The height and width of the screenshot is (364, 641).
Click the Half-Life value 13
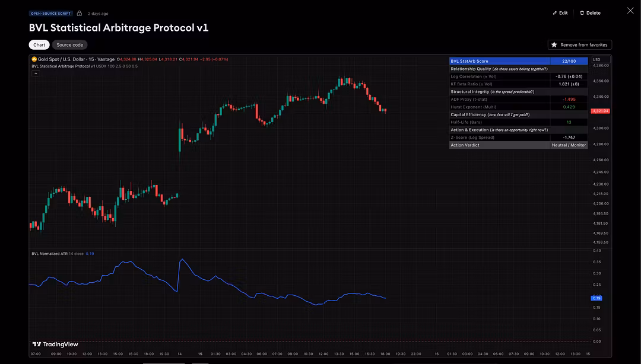(x=569, y=122)
